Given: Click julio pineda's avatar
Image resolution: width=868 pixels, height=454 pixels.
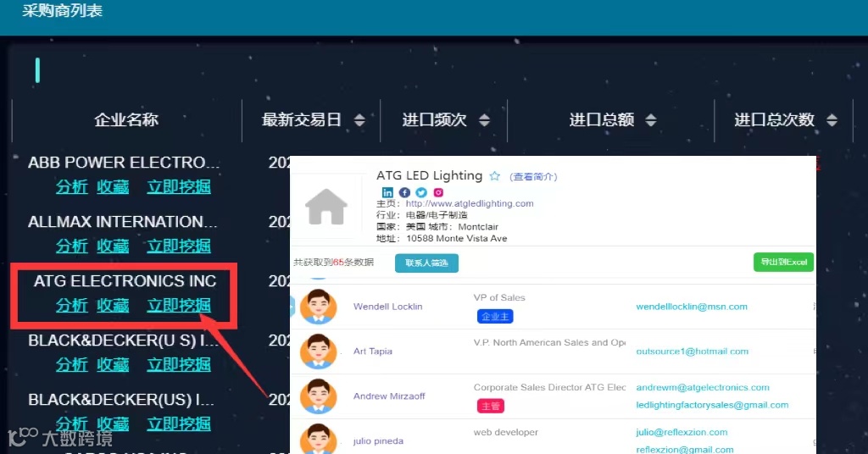Looking at the screenshot, I should click(319, 440).
